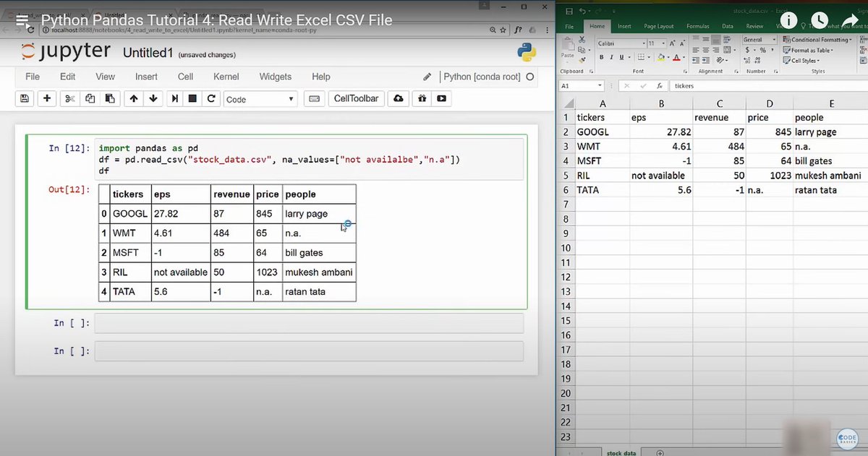
Task: Insert a cell below with the plus icon
Action: [x=47, y=99]
